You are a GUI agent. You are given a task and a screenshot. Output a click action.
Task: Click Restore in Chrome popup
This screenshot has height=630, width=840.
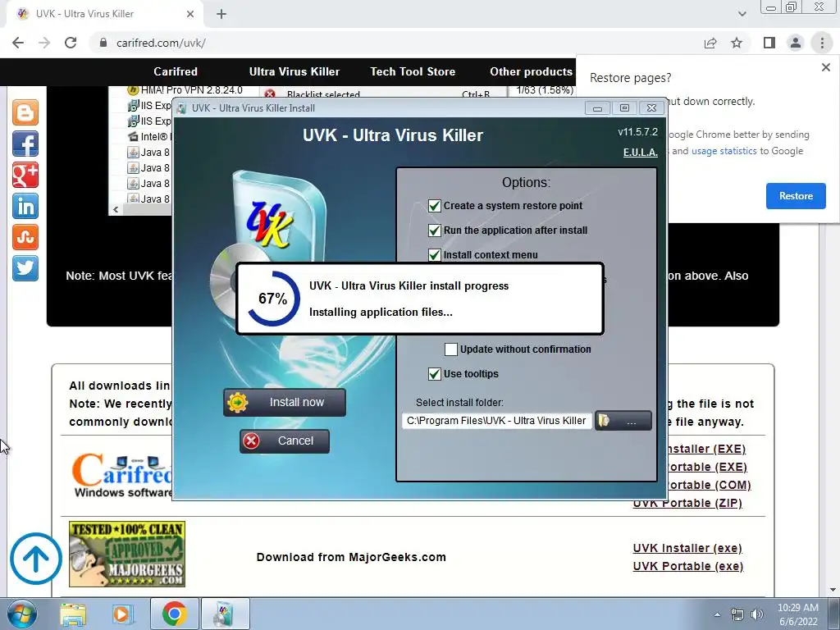[796, 196]
